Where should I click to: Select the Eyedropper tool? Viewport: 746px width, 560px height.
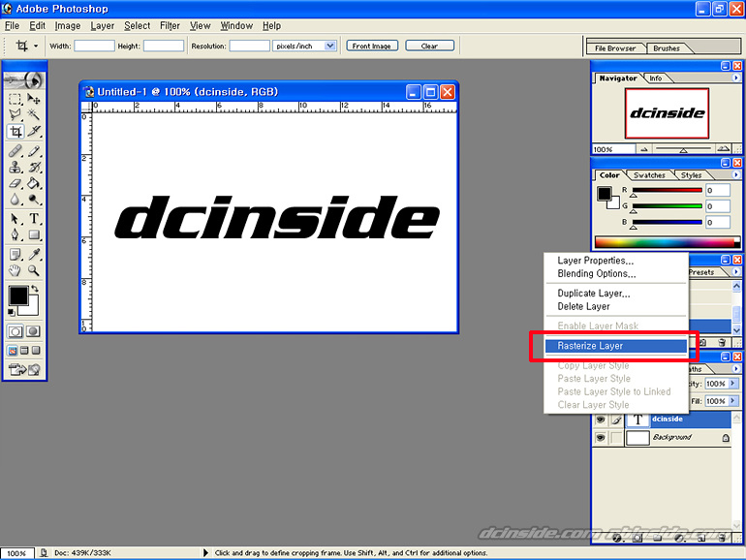pyautogui.click(x=33, y=255)
